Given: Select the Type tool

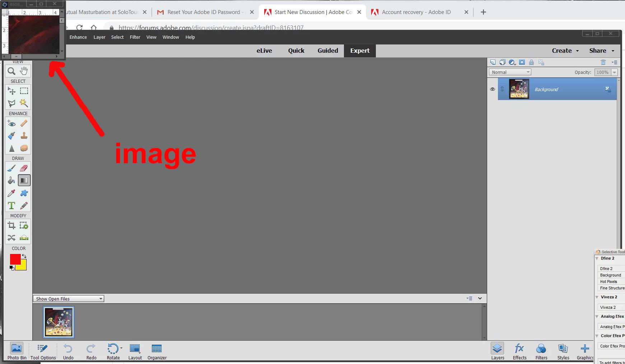Looking at the screenshot, I should 11,205.
